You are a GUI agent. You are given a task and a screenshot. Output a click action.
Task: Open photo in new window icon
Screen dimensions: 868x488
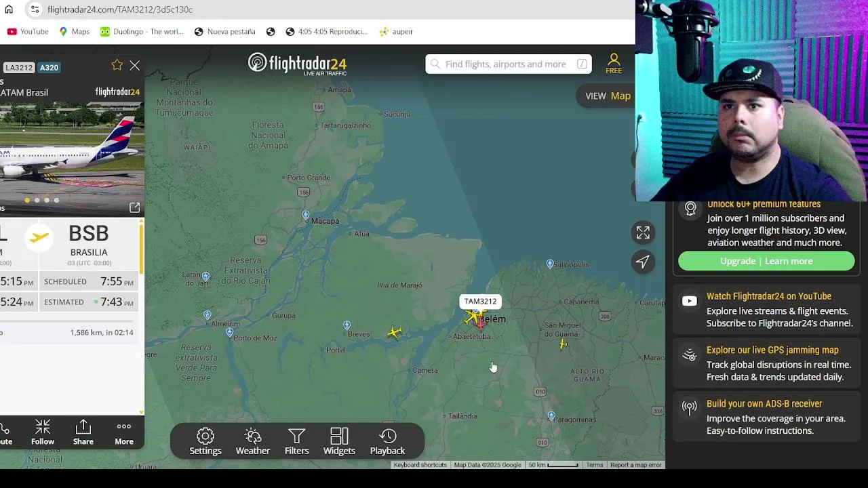134,207
